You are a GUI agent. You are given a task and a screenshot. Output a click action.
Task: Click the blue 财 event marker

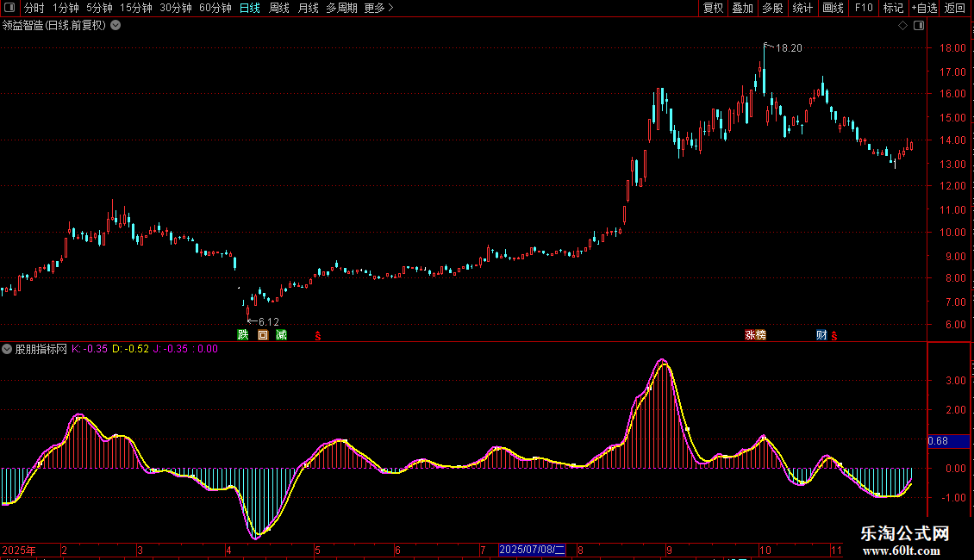tap(821, 335)
